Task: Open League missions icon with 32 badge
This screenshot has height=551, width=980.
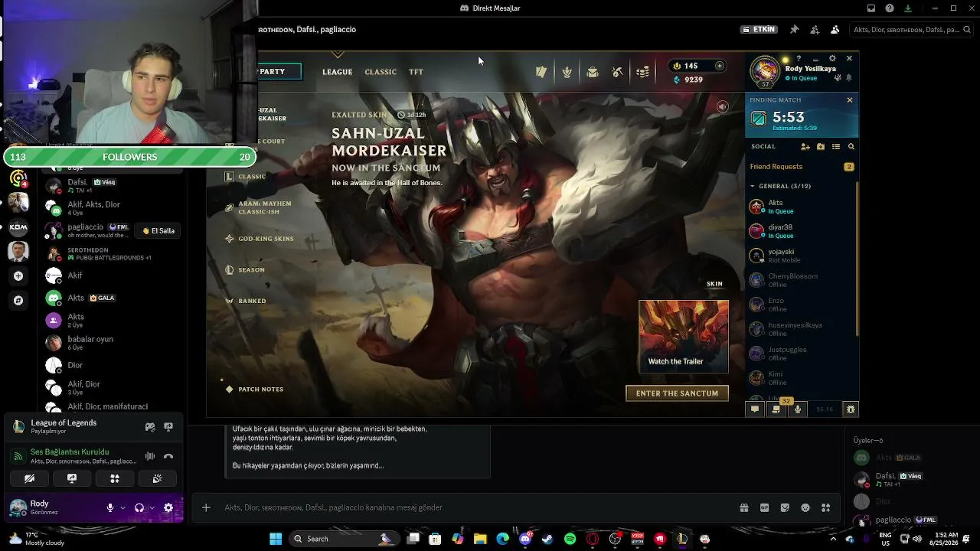Action: (x=776, y=409)
